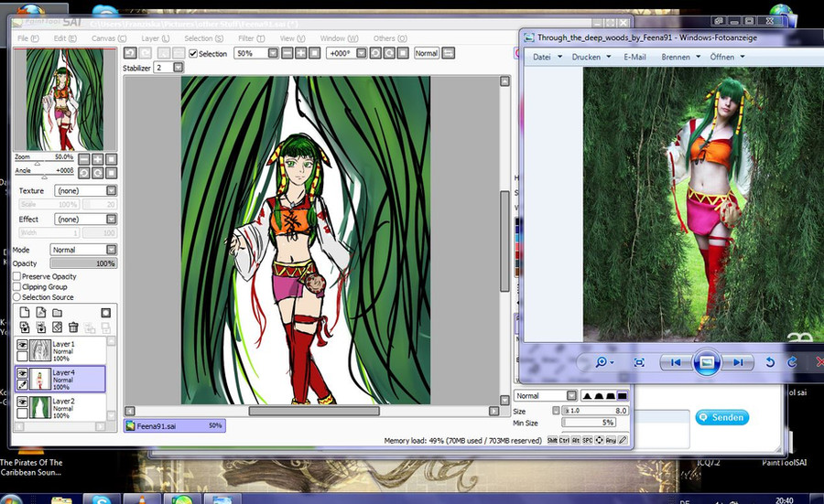Open the Filter menu in SAI
824x504 pixels.
[251, 38]
